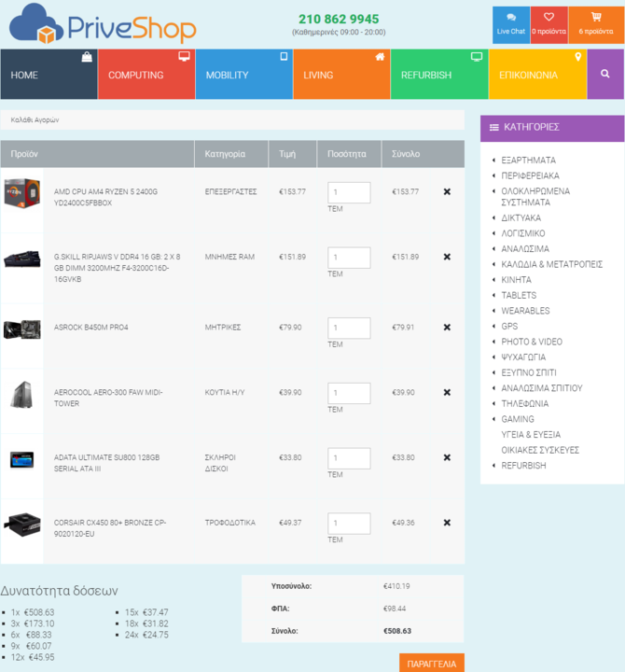Click phone number 210 862 9945
The height and width of the screenshot is (672, 625).
point(339,19)
